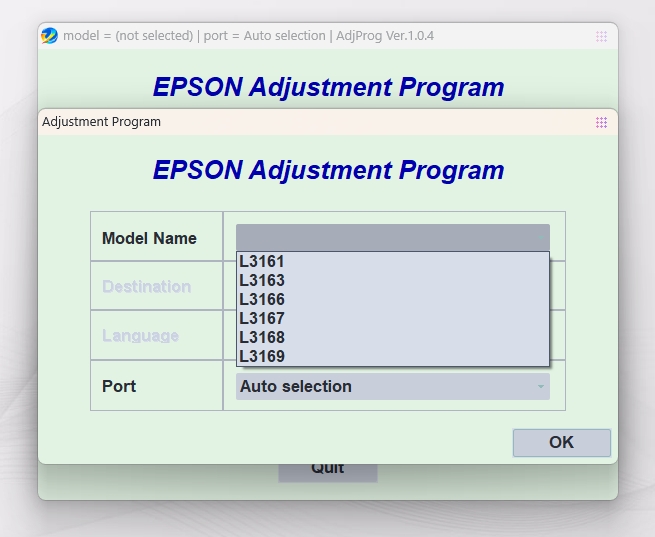Pick L3169 in the model dropdown
The width and height of the screenshot is (655, 537).
(x=393, y=356)
